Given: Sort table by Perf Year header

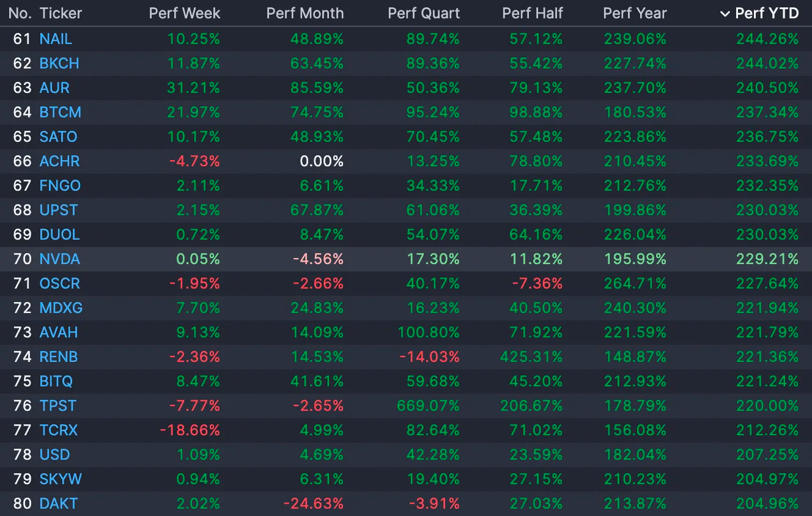Looking at the screenshot, I should coord(635,13).
